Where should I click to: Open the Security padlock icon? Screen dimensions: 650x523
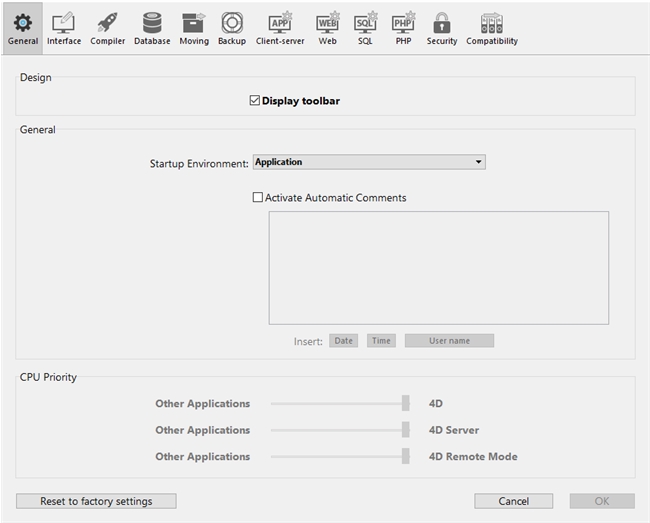coord(441,23)
